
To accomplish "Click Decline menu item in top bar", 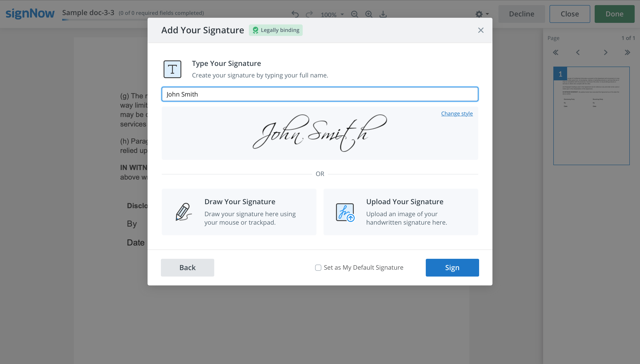I will 521,14.
